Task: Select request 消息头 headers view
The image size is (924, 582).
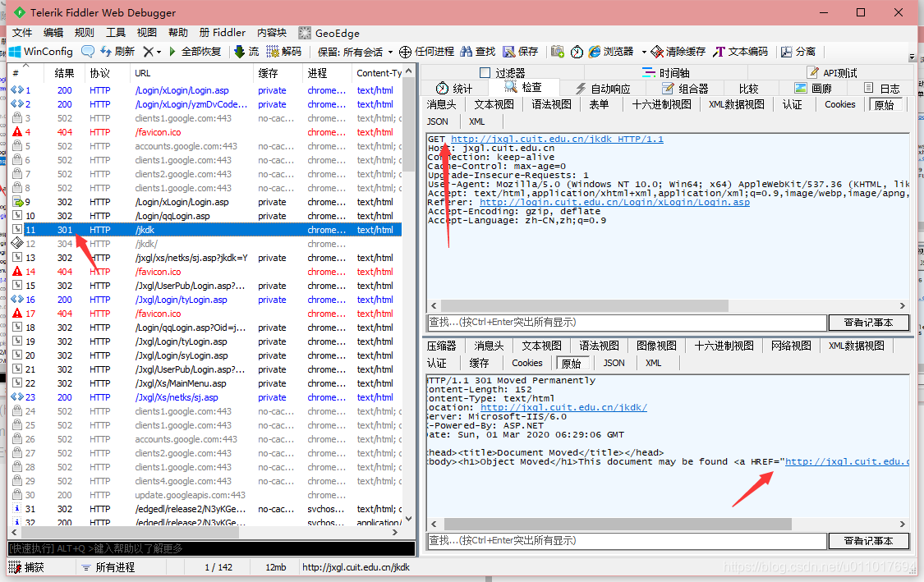Action: pyautogui.click(x=441, y=104)
